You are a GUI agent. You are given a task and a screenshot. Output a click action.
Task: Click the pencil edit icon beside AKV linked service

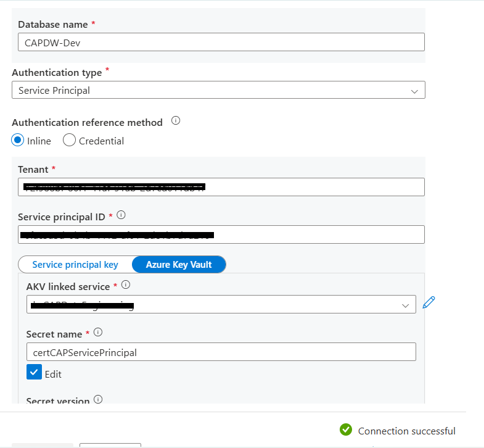point(429,302)
